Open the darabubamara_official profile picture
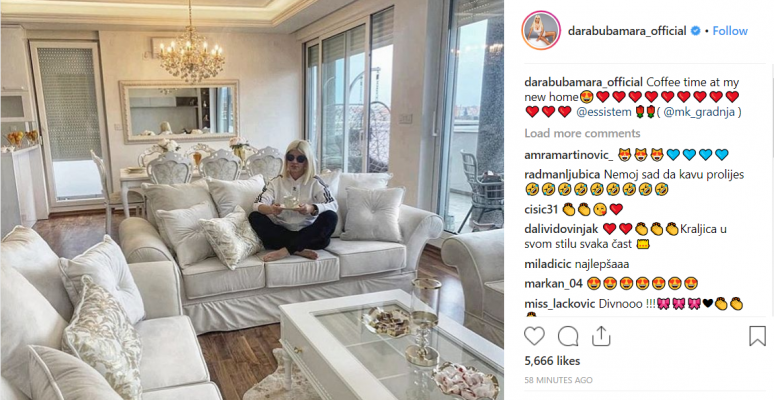 click(x=541, y=31)
